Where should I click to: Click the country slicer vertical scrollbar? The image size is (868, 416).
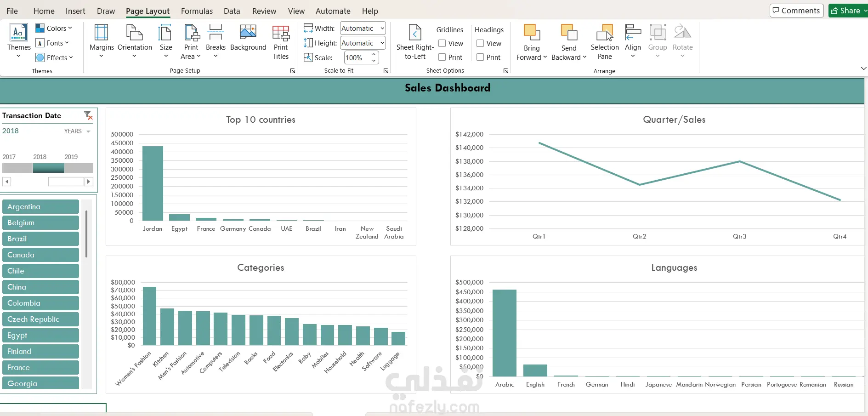(86, 234)
